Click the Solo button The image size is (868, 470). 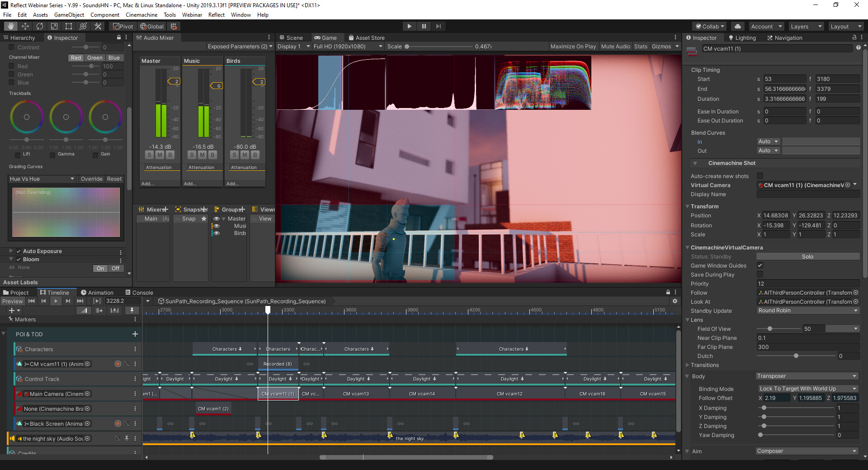(x=808, y=256)
